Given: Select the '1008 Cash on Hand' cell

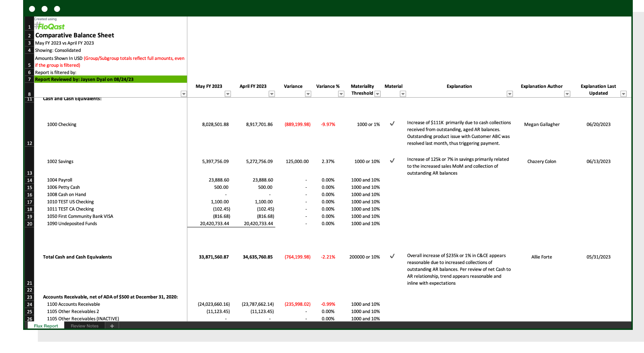Looking at the screenshot, I should pos(67,195).
